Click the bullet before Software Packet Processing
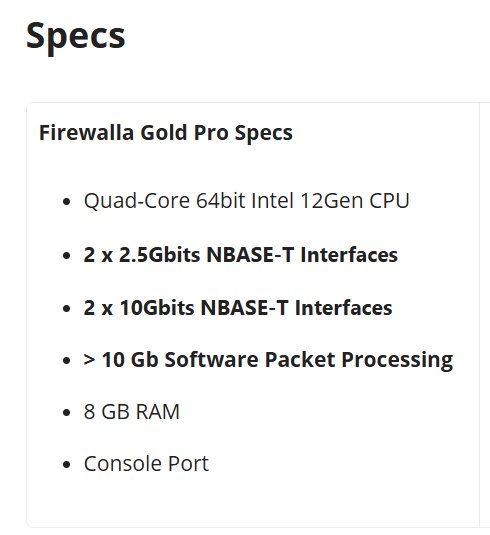Viewport: 490px width, 535px height. [x=67, y=361]
